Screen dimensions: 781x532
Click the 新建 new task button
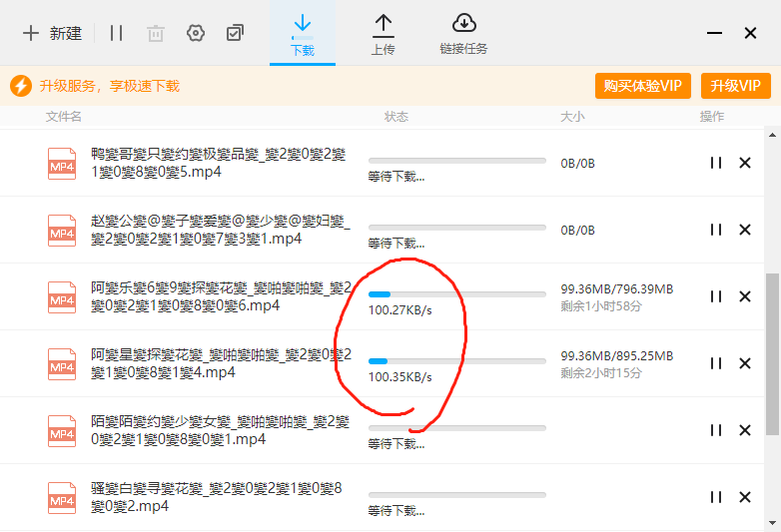pyautogui.click(x=52, y=33)
